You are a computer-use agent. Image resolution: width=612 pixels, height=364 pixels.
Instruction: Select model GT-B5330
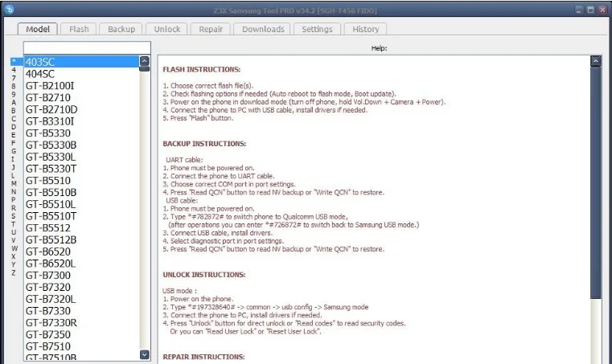[81, 133]
